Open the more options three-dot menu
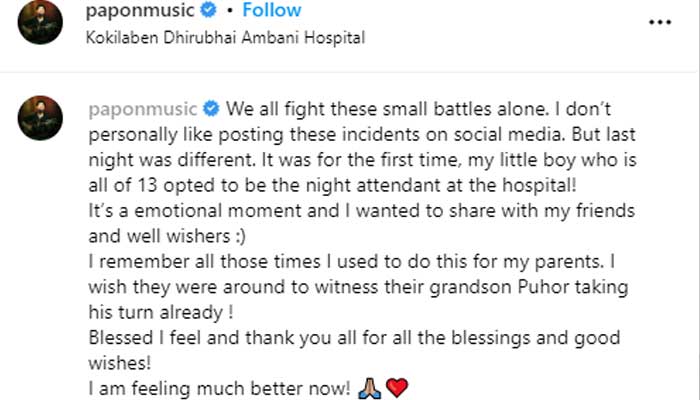700x400 pixels. tap(660, 23)
